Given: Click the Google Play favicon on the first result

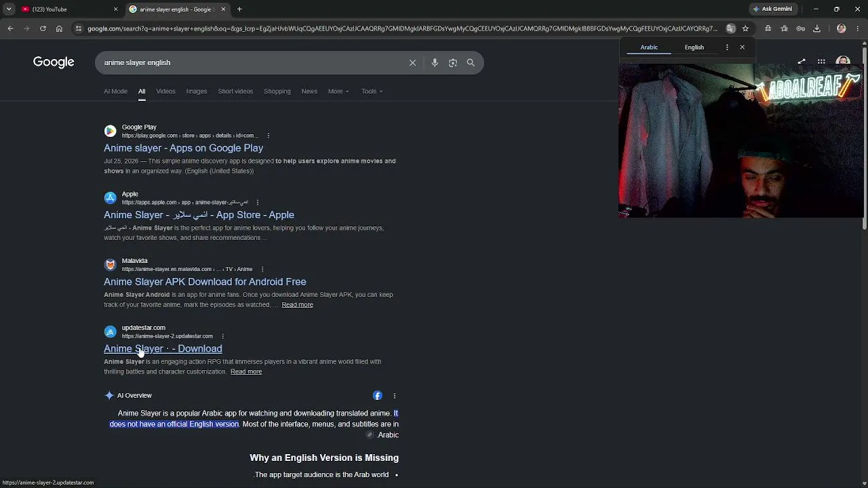Looking at the screenshot, I should pyautogui.click(x=110, y=131).
